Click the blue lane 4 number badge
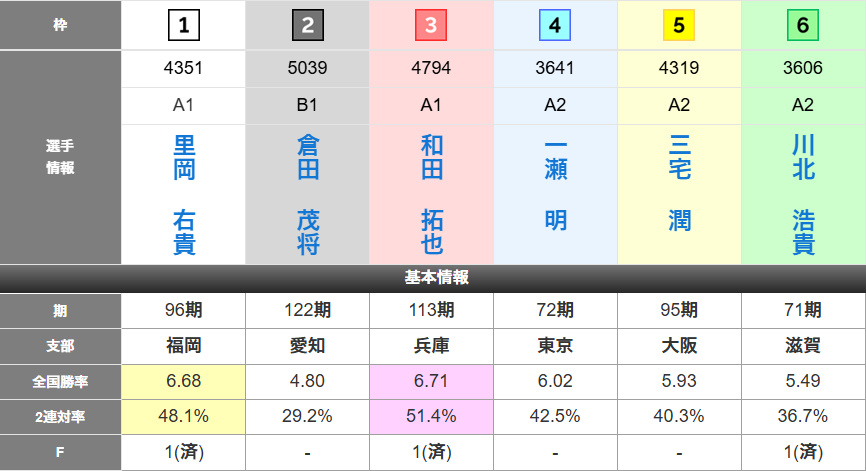The height and width of the screenshot is (471, 866). (555, 25)
